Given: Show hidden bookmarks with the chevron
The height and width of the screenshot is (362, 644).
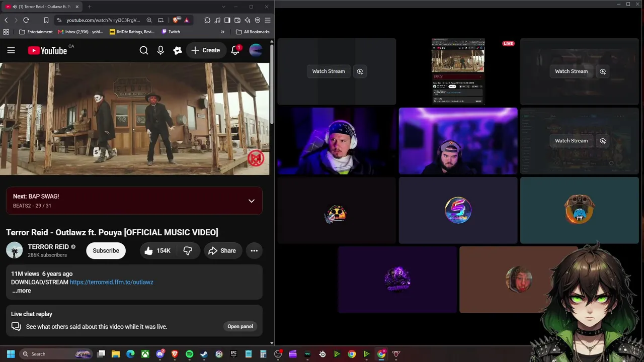Looking at the screenshot, I should point(222,32).
